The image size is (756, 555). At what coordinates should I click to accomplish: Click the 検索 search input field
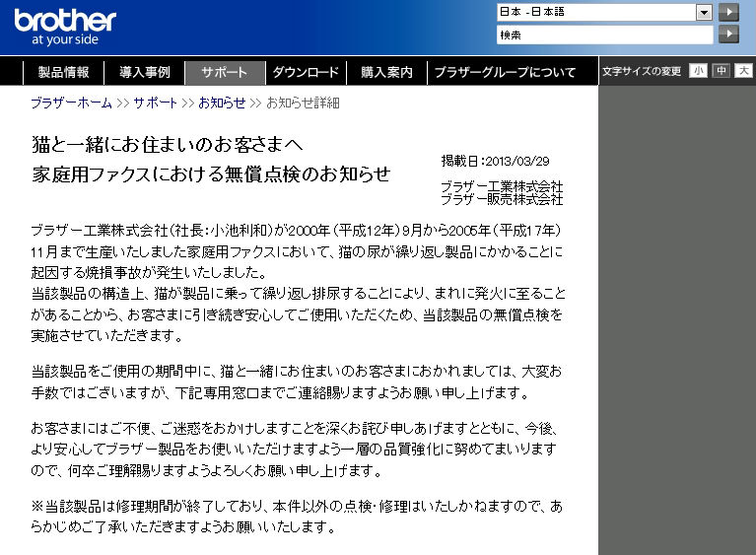pos(604,35)
